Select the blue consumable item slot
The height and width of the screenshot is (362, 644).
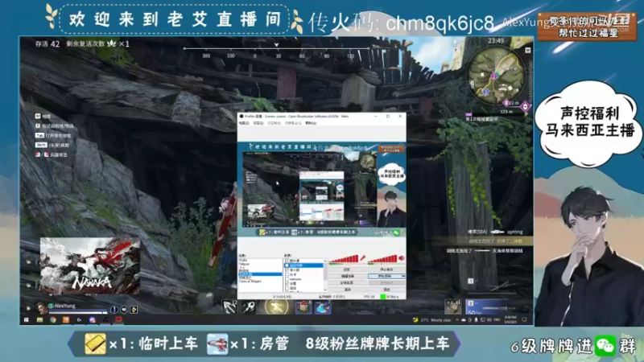pos(323,307)
